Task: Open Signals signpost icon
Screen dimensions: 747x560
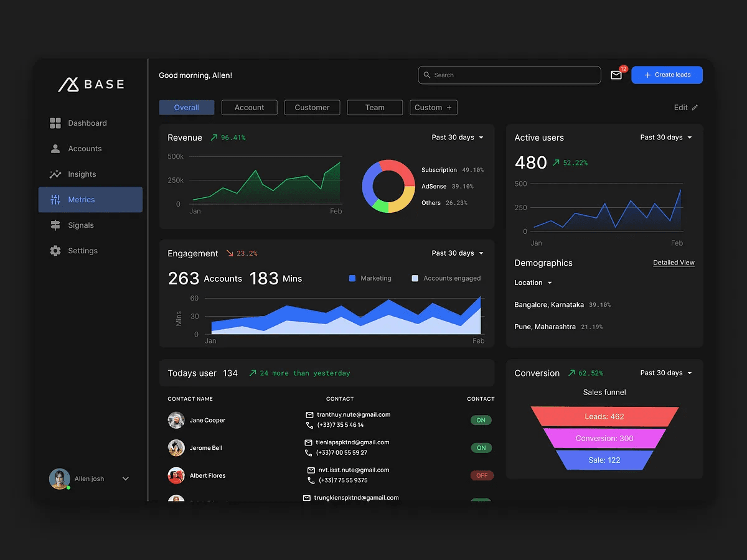Action: pos(55,225)
